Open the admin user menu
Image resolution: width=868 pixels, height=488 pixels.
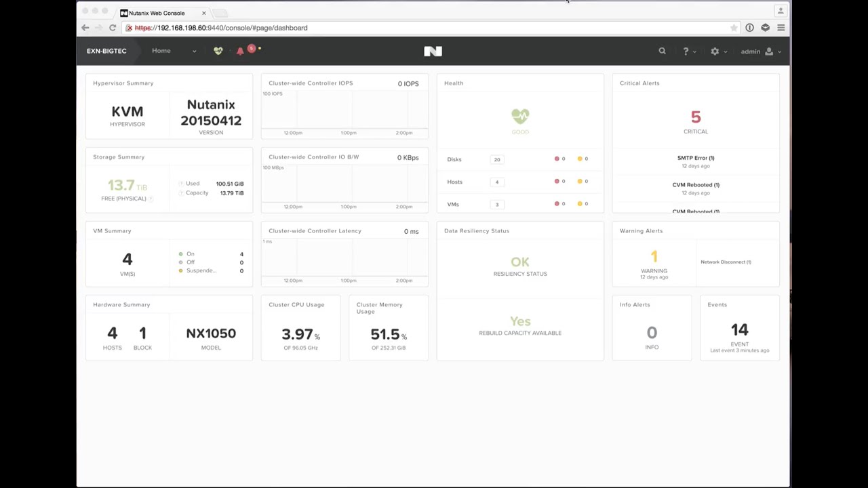(x=760, y=52)
